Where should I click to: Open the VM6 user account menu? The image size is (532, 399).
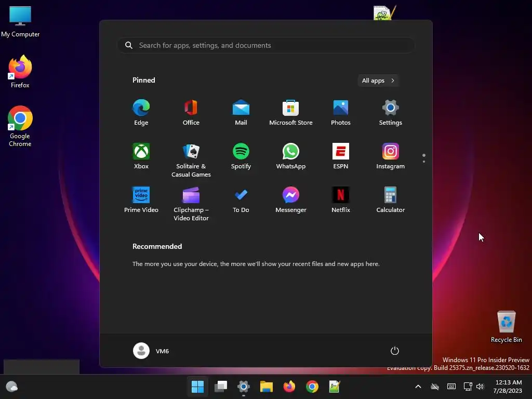point(151,351)
